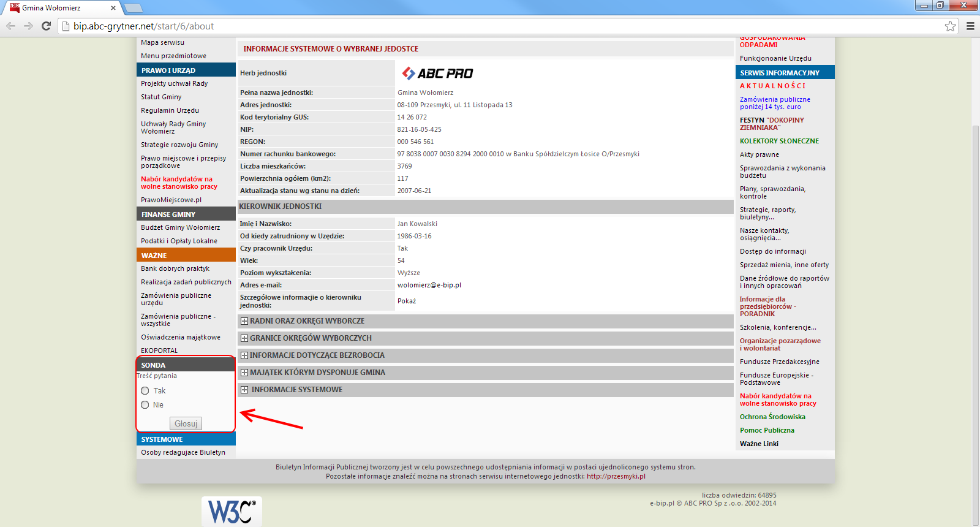The width and height of the screenshot is (980, 527).
Task: Open Akty prawne link
Action: [759, 154]
